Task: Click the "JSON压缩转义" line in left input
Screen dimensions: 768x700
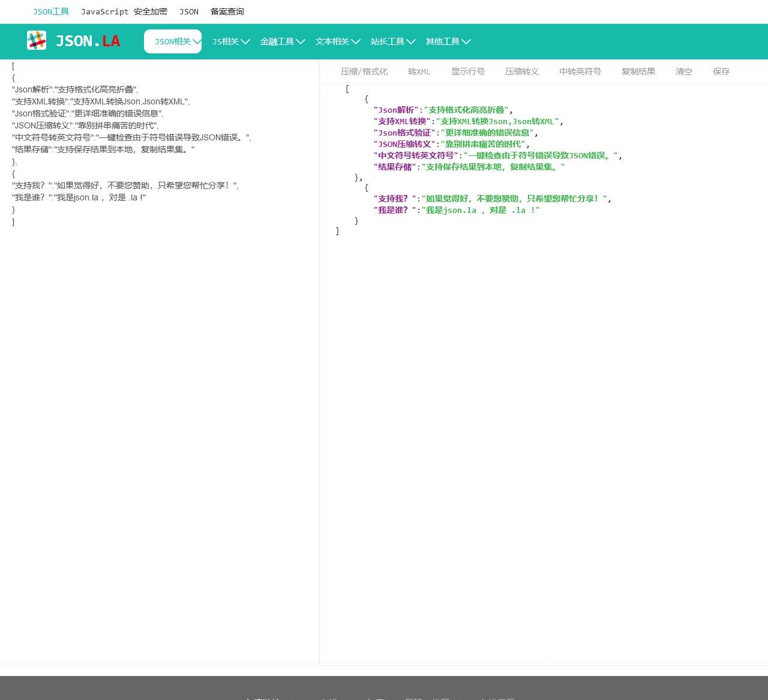Action: [x=85, y=125]
